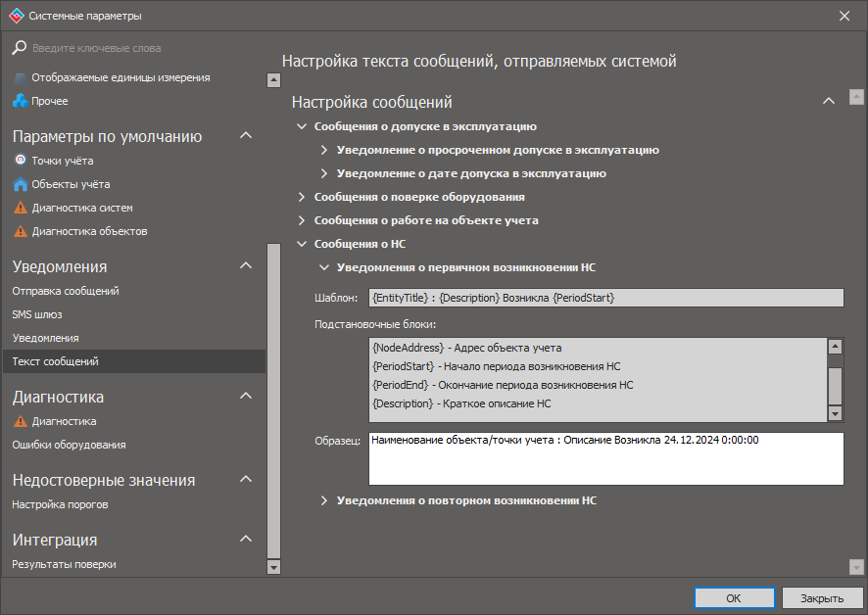Click sidebar scrollbar up arrow

click(x=273, y=80)
